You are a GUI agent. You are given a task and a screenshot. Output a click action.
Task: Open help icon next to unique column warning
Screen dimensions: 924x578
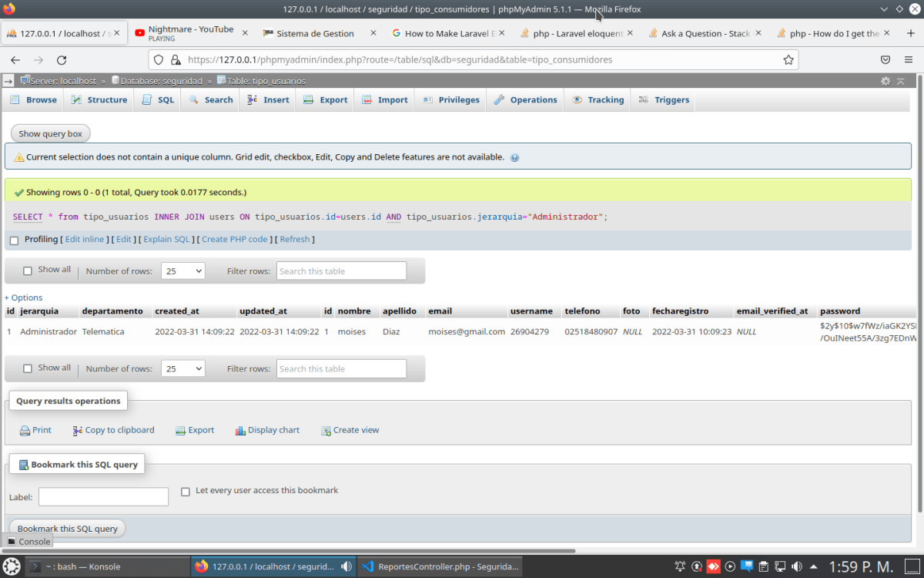tap(514, 157)
